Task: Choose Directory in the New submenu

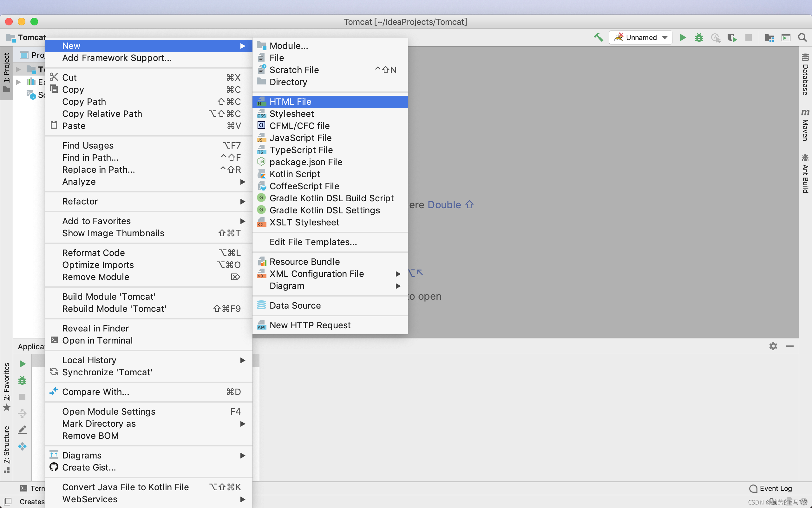Action: click(330, 82)
